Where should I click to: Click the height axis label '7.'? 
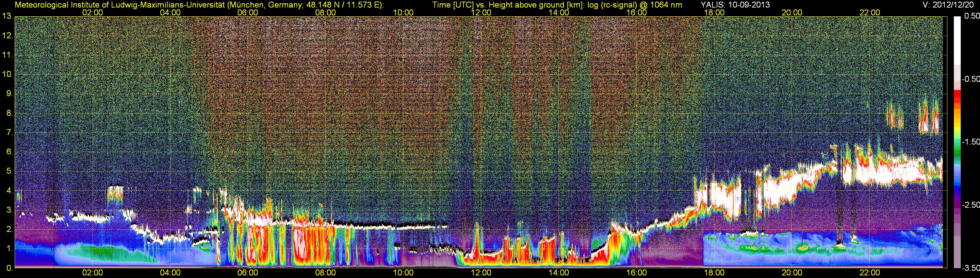click(9, 133)
